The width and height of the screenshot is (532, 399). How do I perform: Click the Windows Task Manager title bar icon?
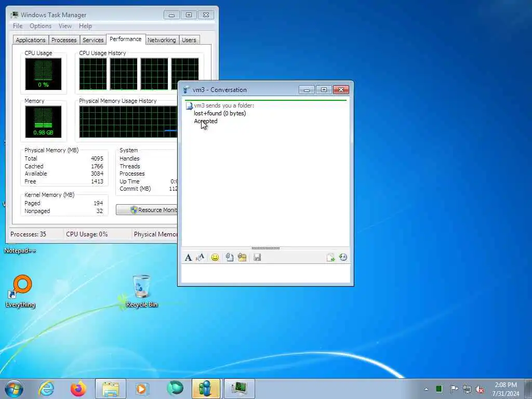click(x=15, y=15)
